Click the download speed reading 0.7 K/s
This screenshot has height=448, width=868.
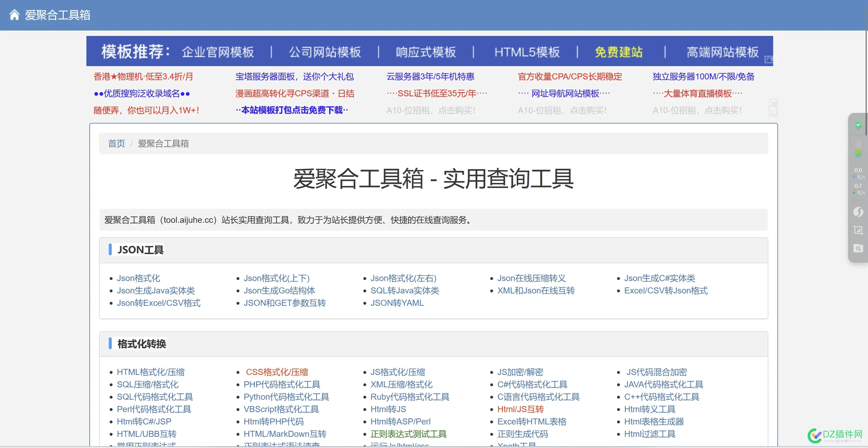[858, 189]
